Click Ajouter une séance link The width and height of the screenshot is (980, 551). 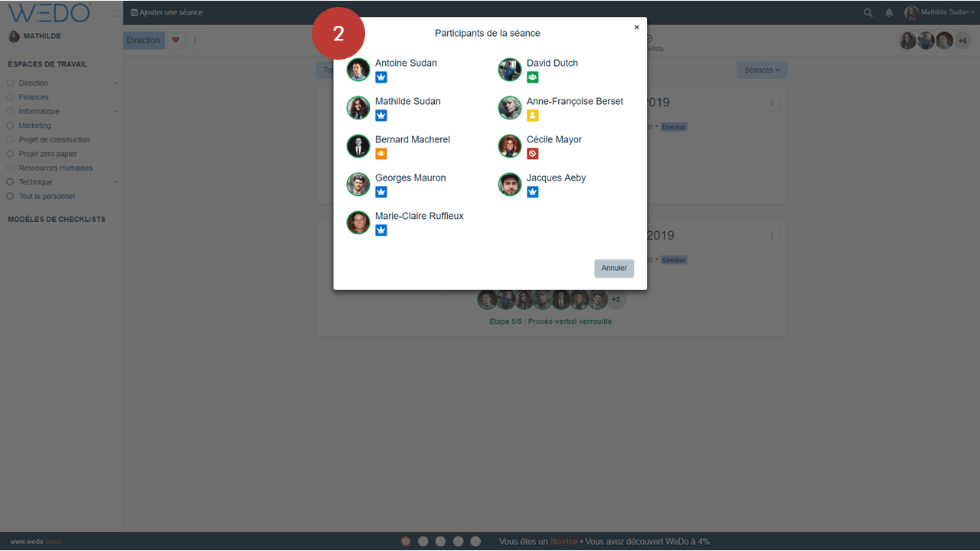(x=167, y=12)
